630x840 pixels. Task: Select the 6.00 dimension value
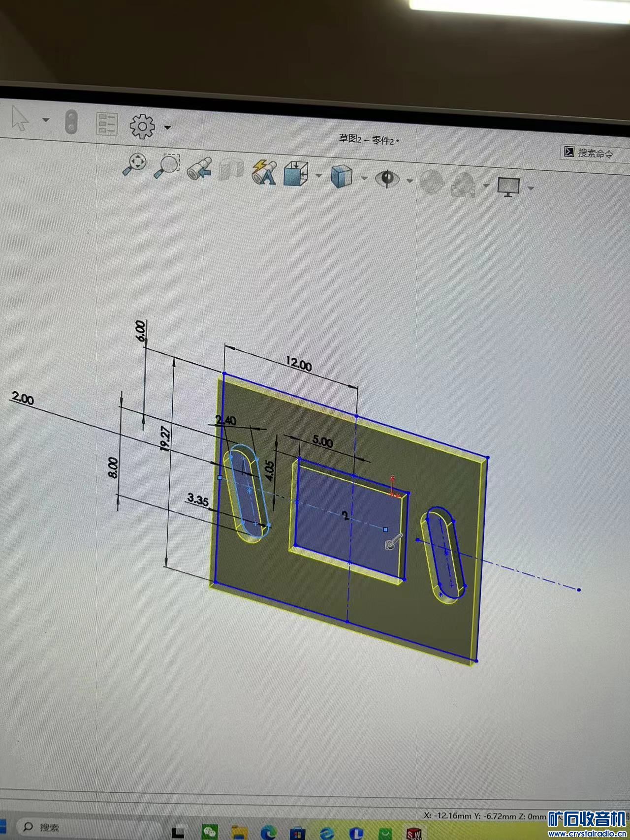point(141,331)
